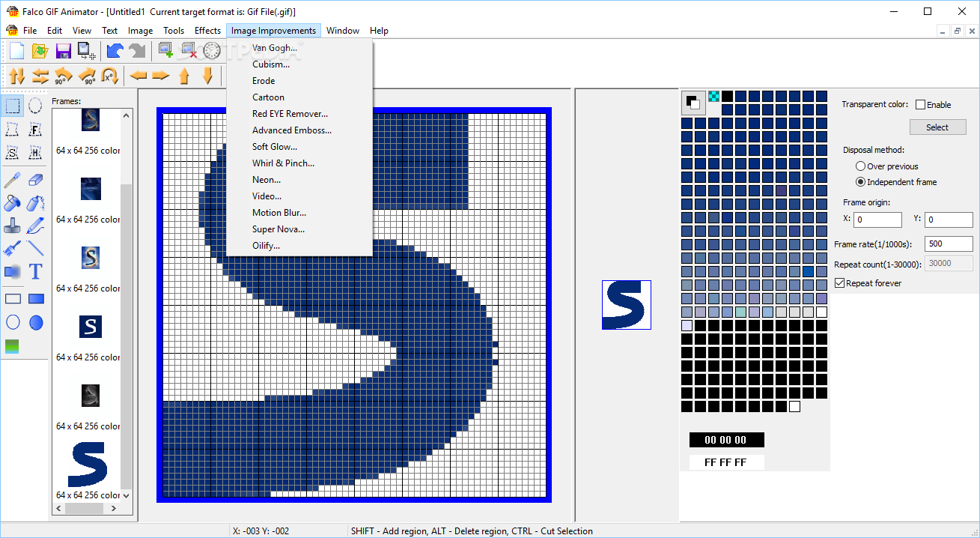Open the Effects menu
The height and width of the screenshot is (538, 980).
[x=207, y=31]
